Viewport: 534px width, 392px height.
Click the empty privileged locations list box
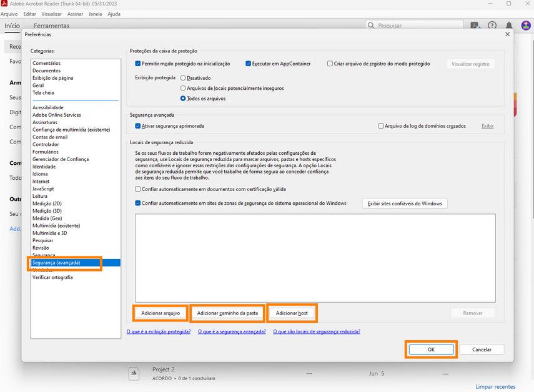point(315,258)
